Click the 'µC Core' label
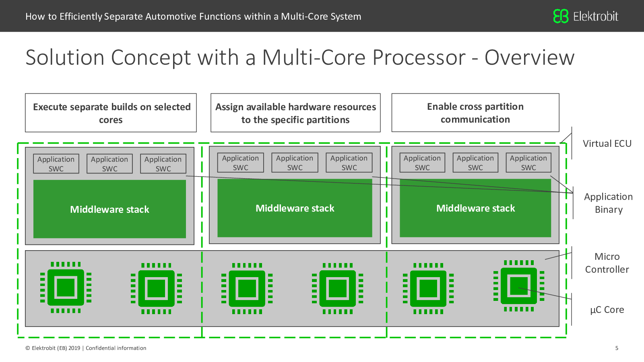 coord(607,310)
